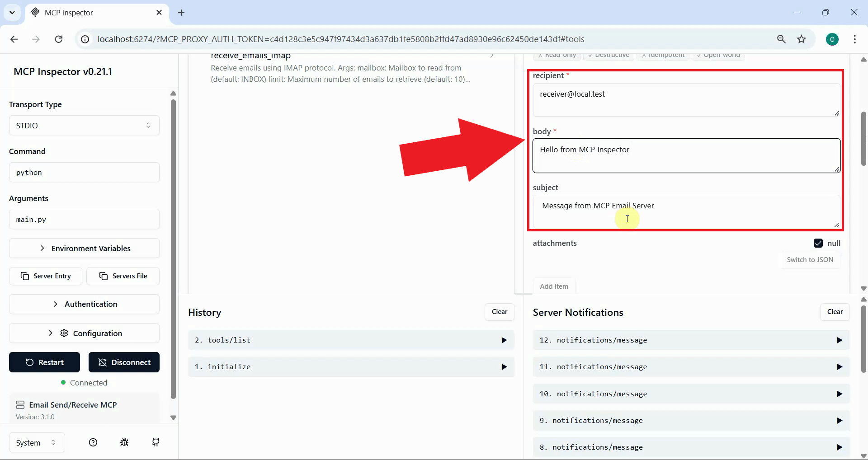This screenshot has width=868, height=460.
Task: Click into the recipient text field
Action: (685, 99)
